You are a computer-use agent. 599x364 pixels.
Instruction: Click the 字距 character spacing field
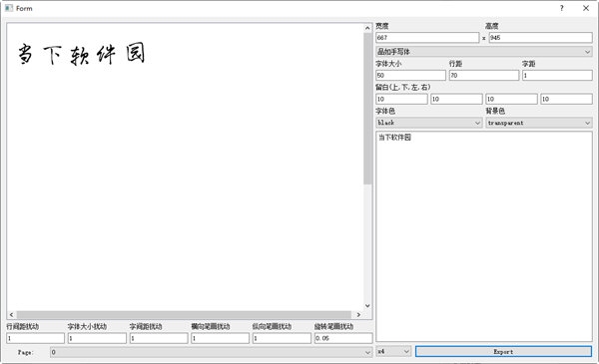pos(557,75)
